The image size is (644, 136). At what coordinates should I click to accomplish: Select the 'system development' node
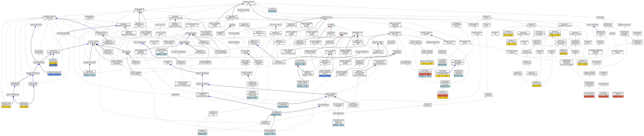(63, 33)
